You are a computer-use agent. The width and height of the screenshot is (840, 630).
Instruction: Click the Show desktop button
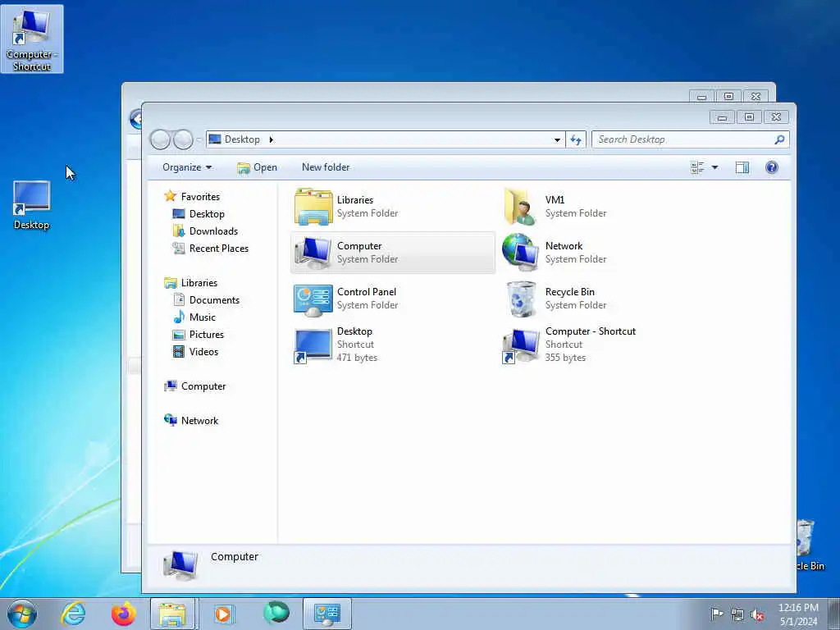tap(833, 614)
